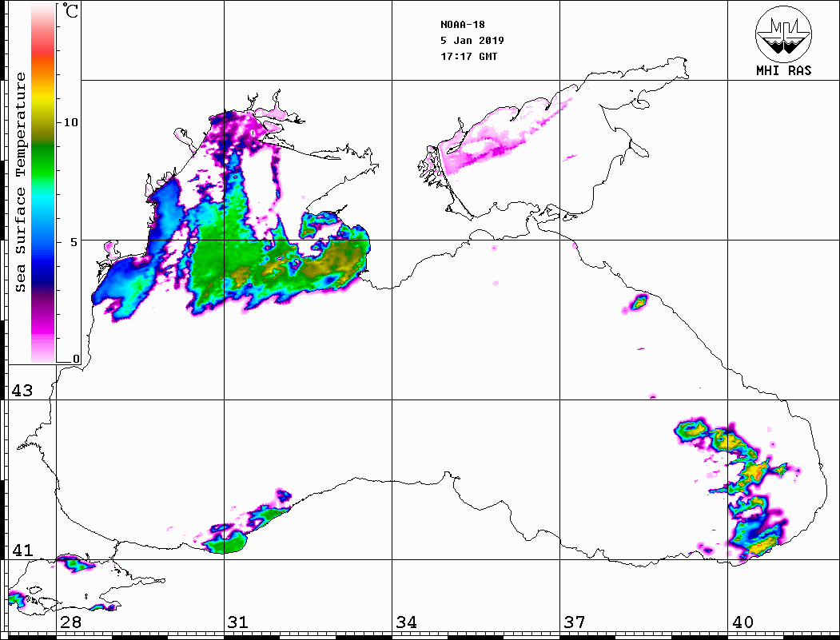Click latitude label '43'
Image resolution: width=840 pixels, height=640 pixels.
pos(22,391)
